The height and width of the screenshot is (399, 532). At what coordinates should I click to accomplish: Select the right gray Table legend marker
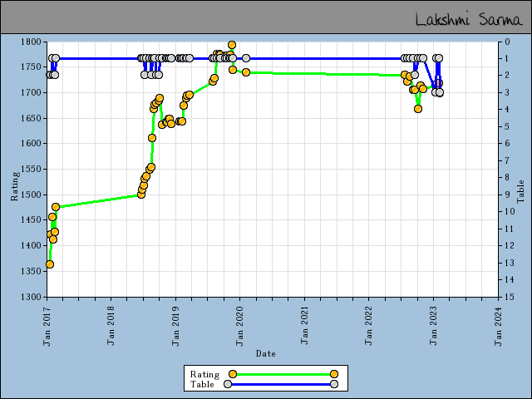click(334, 384)
